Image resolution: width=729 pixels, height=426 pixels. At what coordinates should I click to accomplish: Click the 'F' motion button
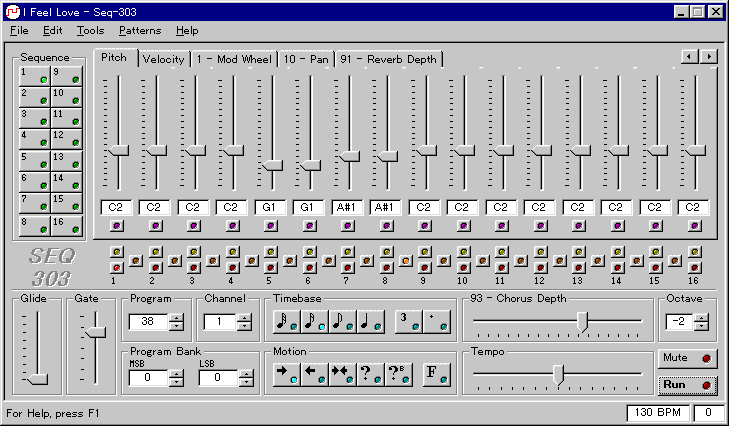click(x=437, y=375)
